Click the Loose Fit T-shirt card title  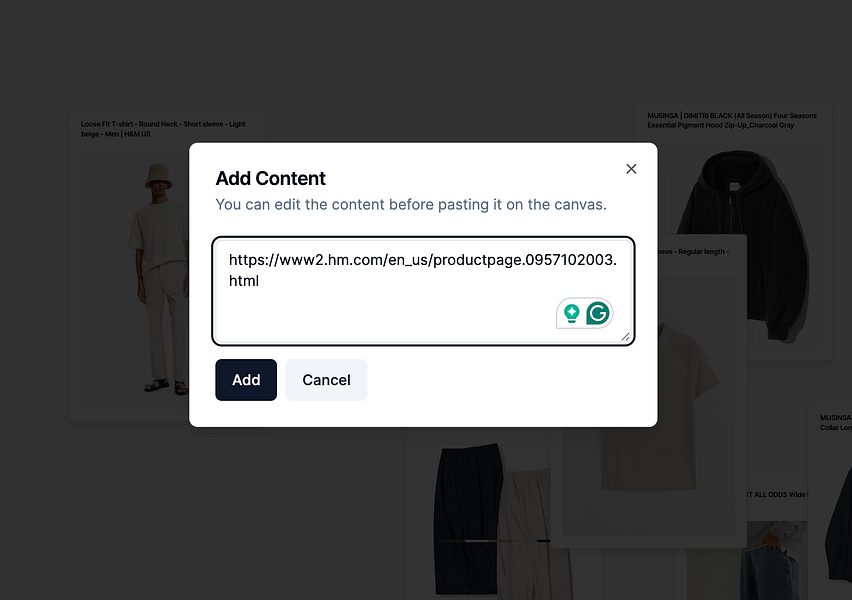(163, 129)
